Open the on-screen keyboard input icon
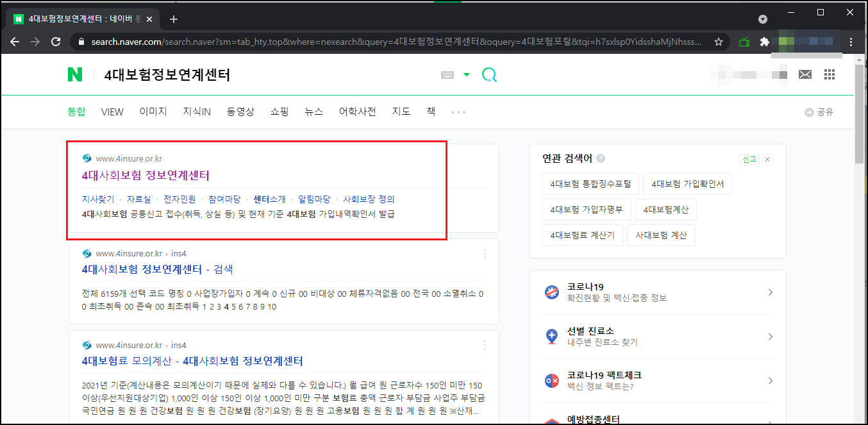The width and height of the screenshot is (868, 425). click(447, 75)
